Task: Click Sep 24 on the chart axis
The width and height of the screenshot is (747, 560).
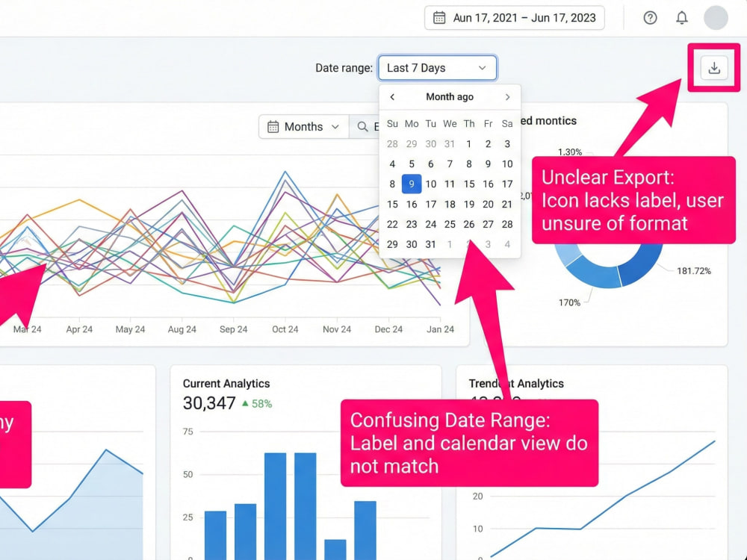Action: 233,329
